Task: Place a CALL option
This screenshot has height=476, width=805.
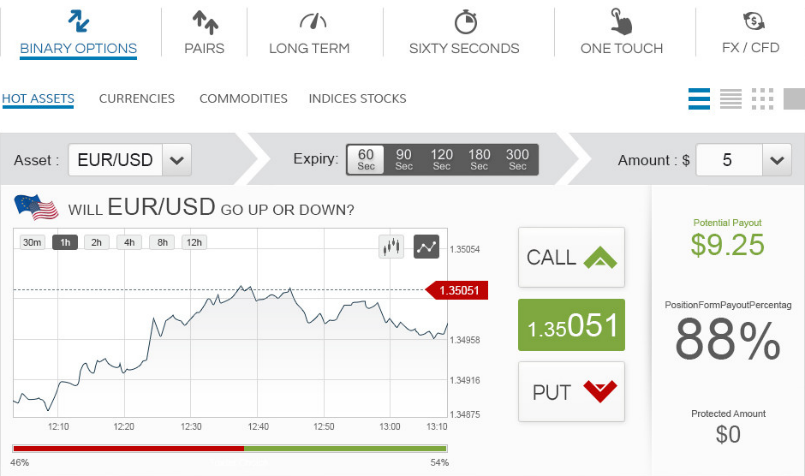Action: tap(571, 257)
